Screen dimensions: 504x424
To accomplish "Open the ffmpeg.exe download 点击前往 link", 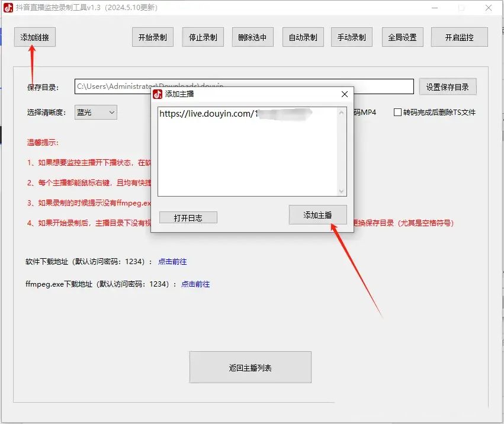I will pos(195,284).
